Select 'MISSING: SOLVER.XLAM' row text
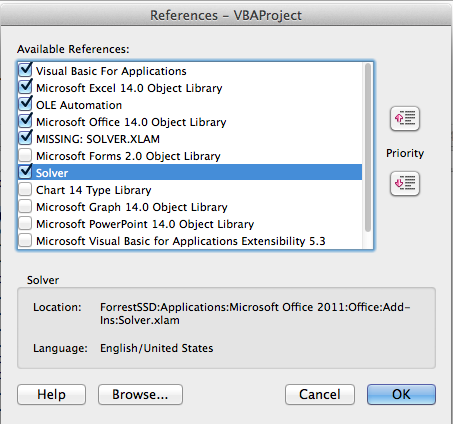 pos(98,139)
